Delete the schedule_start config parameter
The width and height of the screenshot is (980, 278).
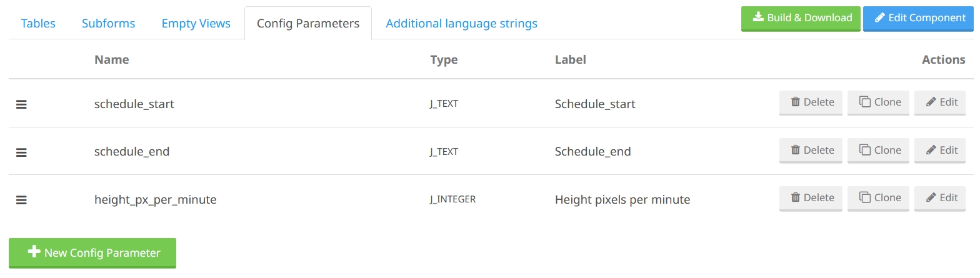coord(811,102)
